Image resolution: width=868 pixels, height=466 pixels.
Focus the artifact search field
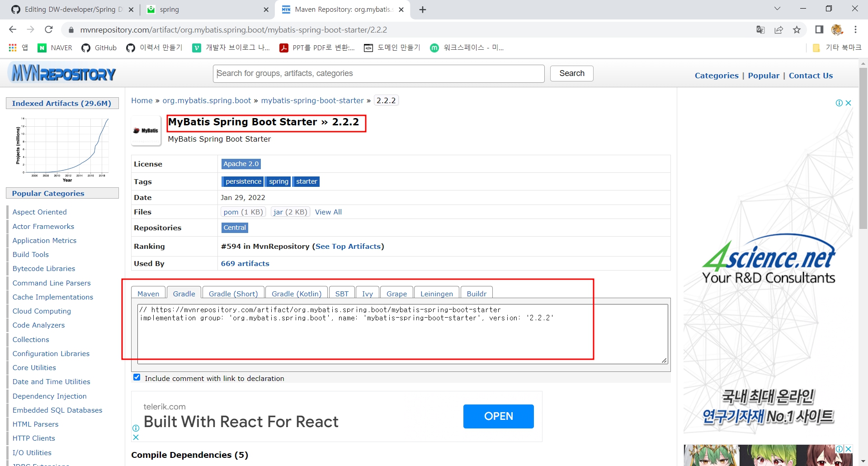click(379, 74)
